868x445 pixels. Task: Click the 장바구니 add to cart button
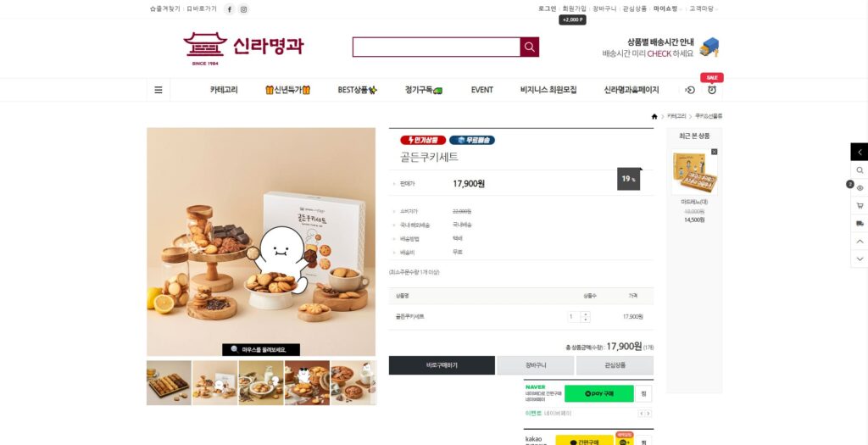point(536,365)
